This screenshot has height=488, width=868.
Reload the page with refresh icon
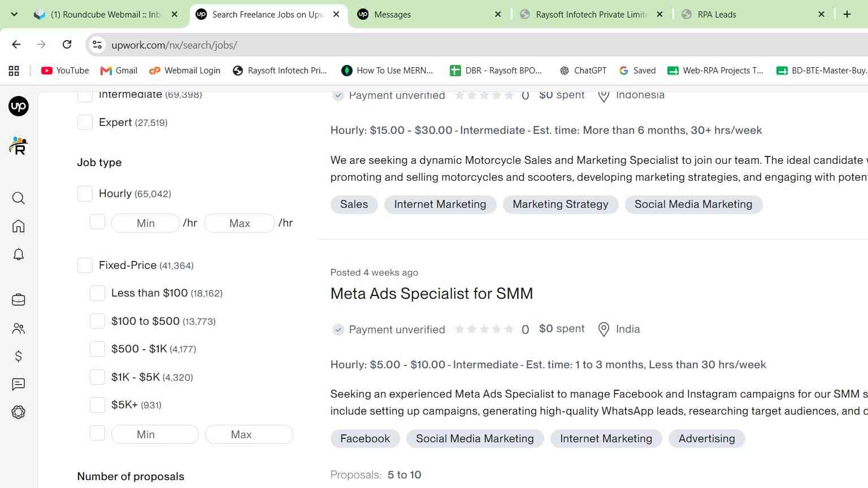(x=67, y=45)
